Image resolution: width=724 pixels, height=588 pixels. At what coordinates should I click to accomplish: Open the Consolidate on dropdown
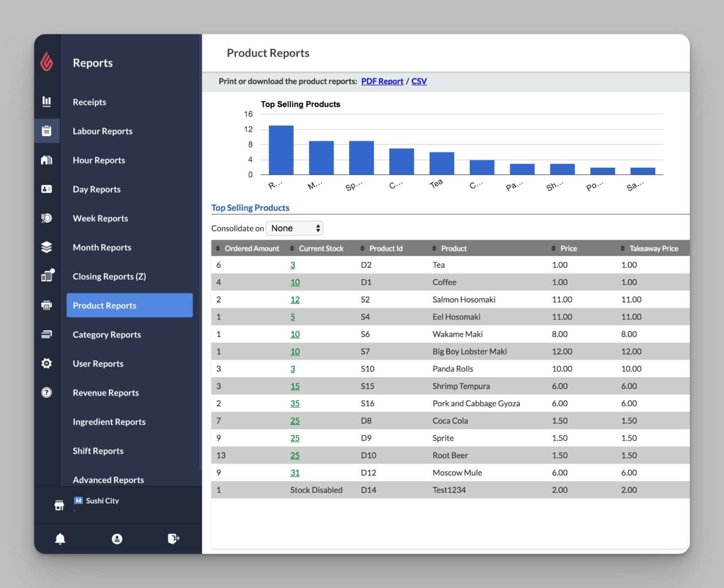tap(294, 229)
